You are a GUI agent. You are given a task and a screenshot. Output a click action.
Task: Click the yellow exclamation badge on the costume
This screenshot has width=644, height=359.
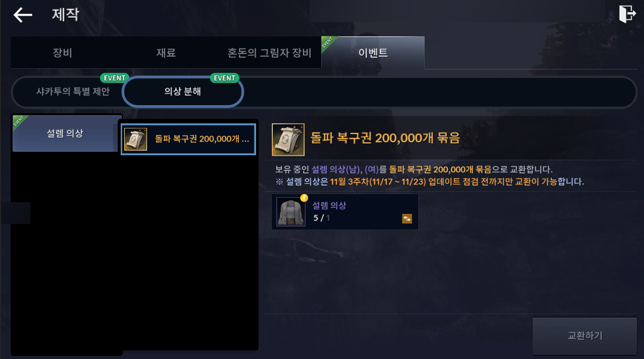(x=304, y=198)
